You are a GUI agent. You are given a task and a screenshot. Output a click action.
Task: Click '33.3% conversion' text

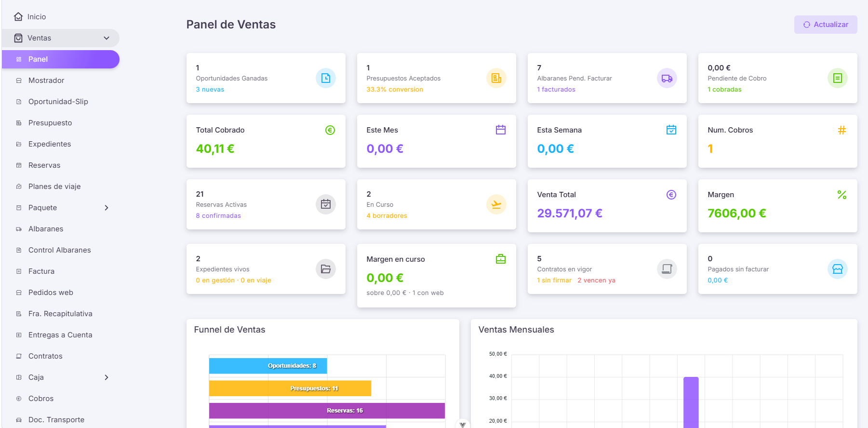pos(395,90)
